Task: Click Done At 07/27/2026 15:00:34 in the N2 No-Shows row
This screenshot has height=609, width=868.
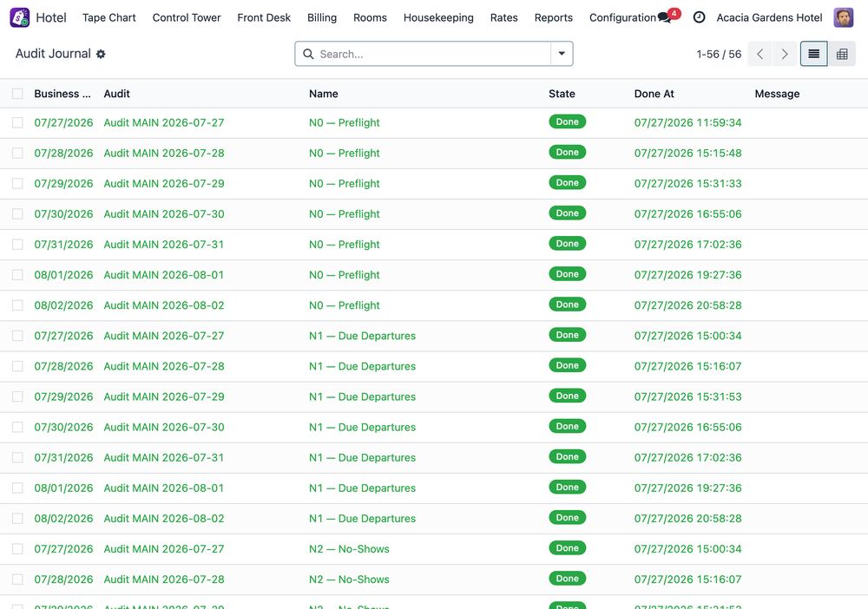Action: point(687,549)
